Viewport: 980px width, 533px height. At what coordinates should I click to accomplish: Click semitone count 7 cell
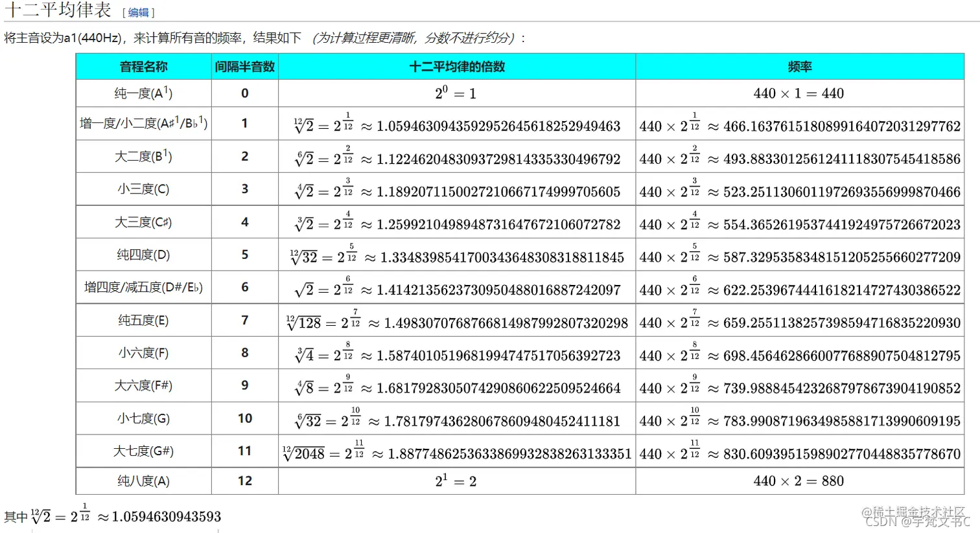pos(245,320)
